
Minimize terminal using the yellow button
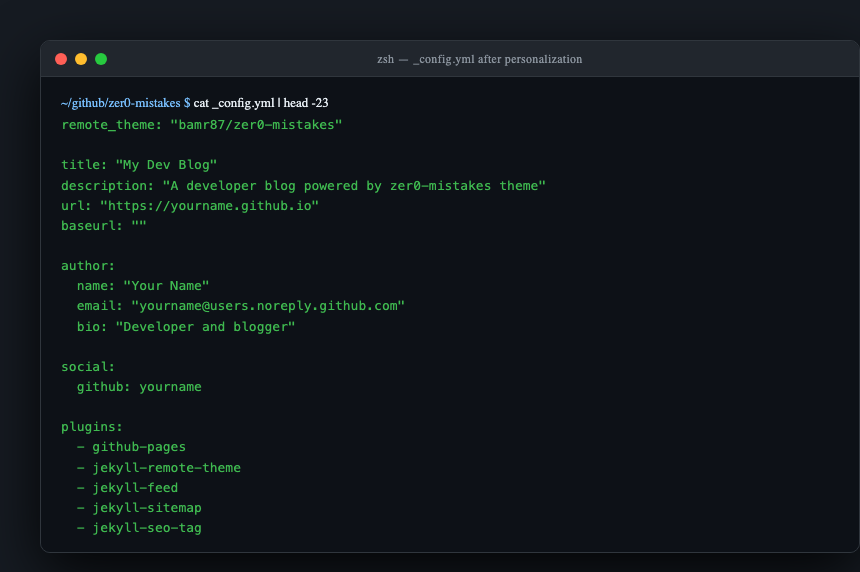tap(81, 59)
